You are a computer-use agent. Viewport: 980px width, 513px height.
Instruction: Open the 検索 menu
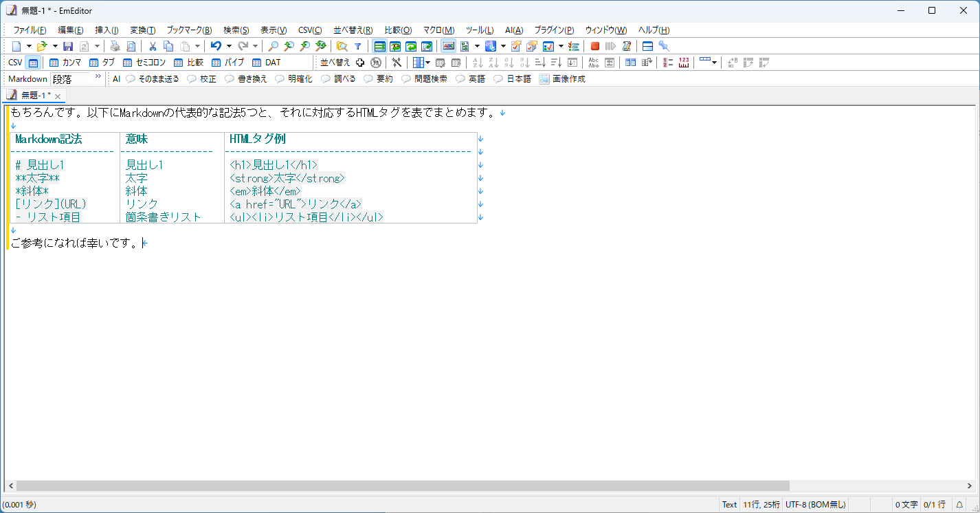pos(236,30)
